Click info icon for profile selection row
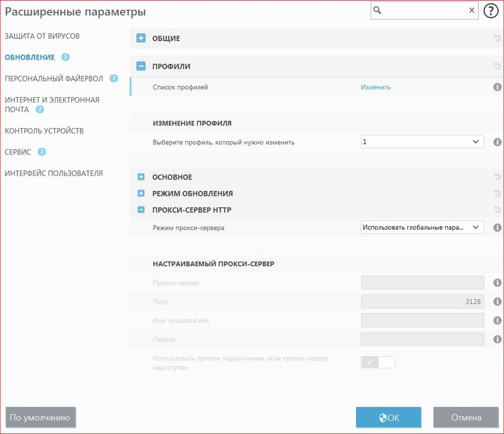504x434 pixels. pyautogui.click(x=497, y=142)
